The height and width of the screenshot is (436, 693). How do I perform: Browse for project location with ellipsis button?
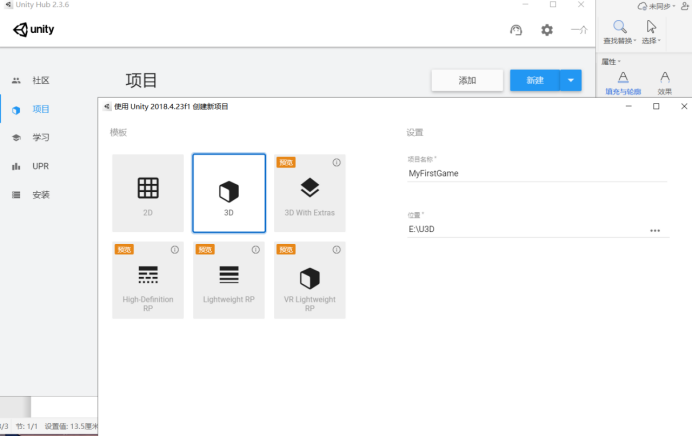(x=655, y=231)
